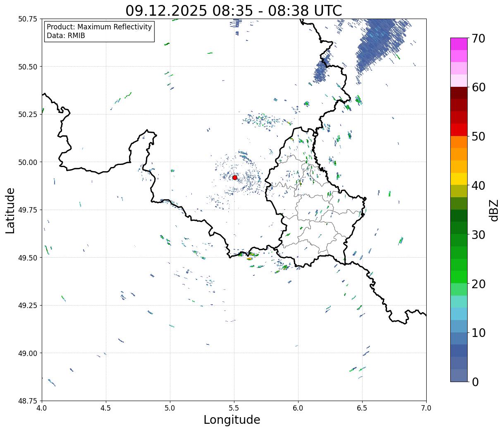504x430 pixels.
Task: Click the colorbar tick label 0
Action: pyautogui.click(x=475, y=382)
